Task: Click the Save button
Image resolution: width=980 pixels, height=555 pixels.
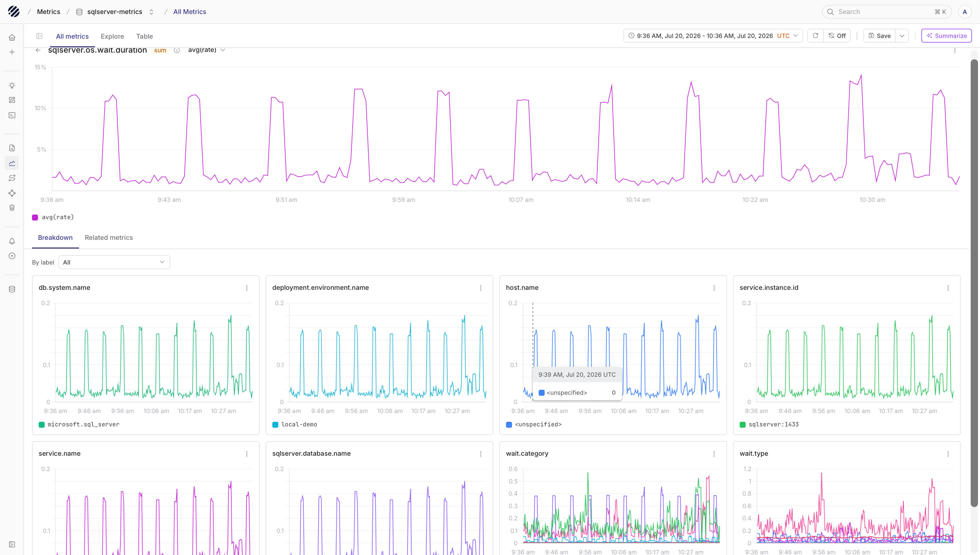Action: [879, 35]
